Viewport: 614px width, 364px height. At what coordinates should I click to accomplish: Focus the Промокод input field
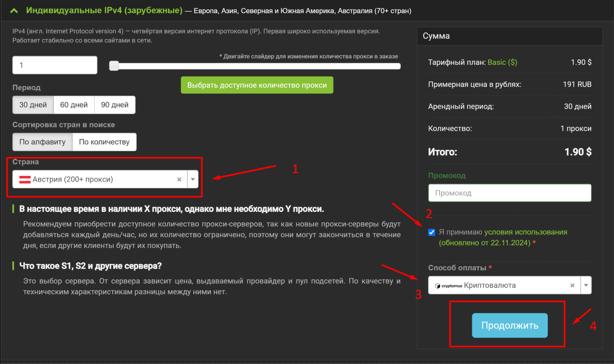click(510, 193)
